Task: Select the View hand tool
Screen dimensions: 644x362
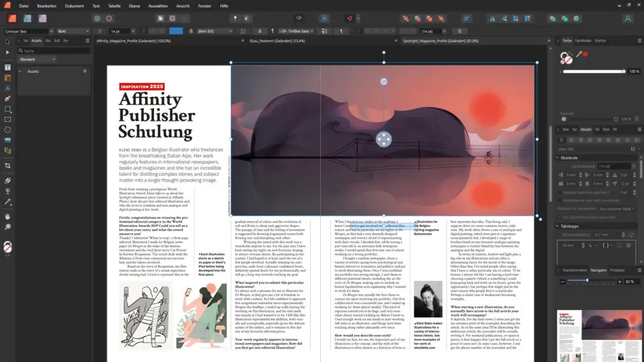Action: [x=8, y=216]
